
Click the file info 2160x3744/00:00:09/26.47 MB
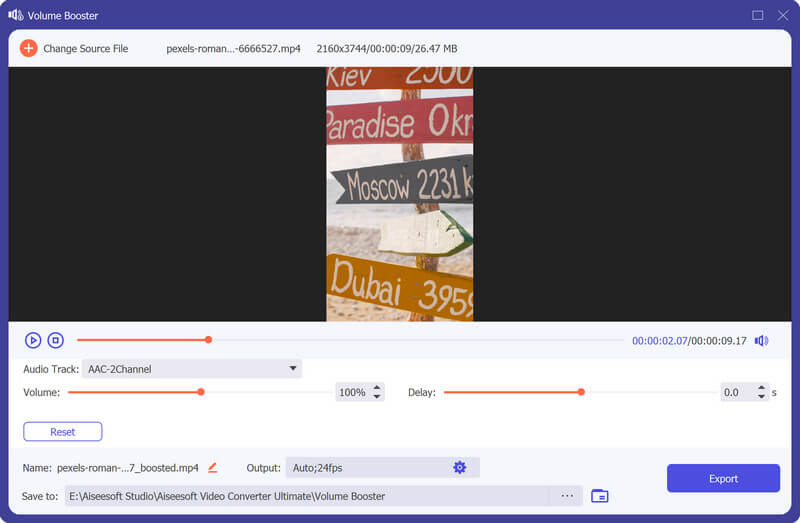click(387, 48)
